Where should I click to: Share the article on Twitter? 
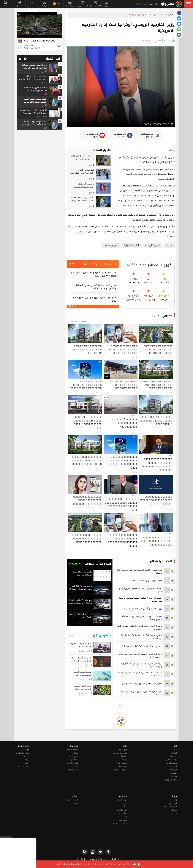pyautogui.click(x=179, y=19)
